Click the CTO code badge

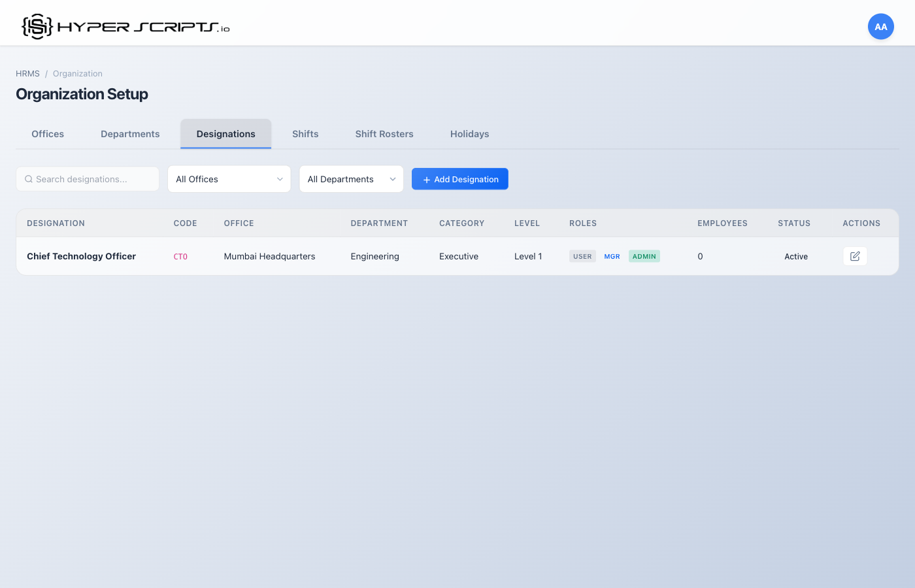(180, 256)
